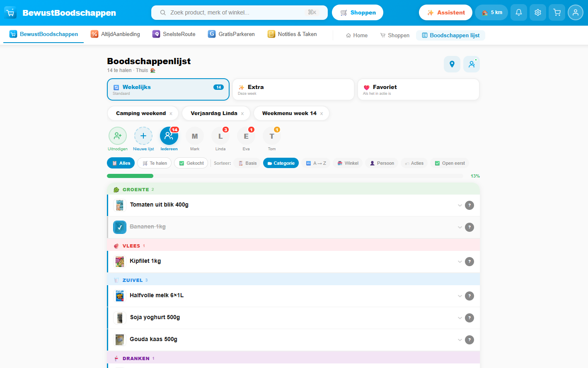Click the help icon beside Kipfilet 1kg

[469, 262]
